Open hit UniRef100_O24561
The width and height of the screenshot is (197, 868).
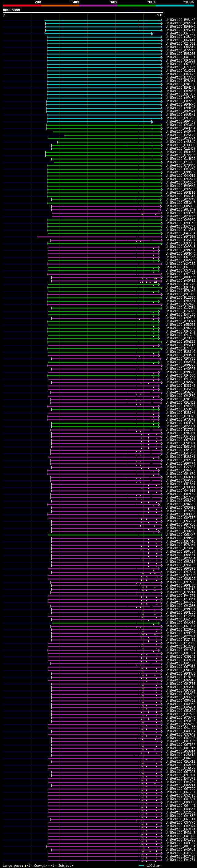[x=180, y=43]
